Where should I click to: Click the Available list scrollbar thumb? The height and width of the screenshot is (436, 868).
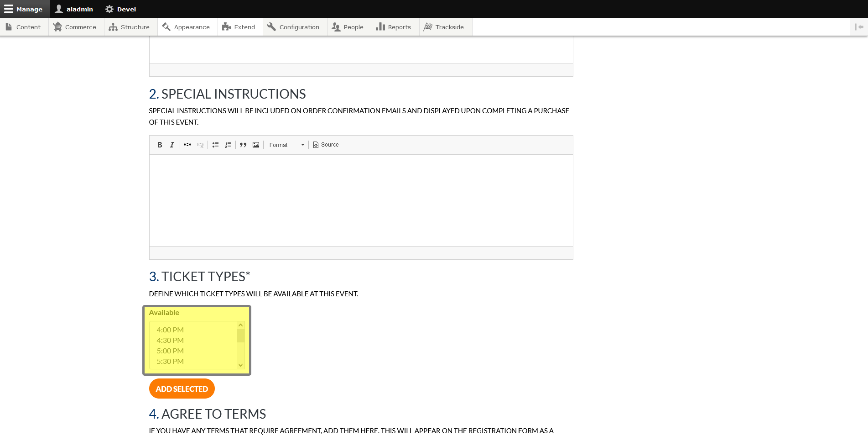[240, 336]
